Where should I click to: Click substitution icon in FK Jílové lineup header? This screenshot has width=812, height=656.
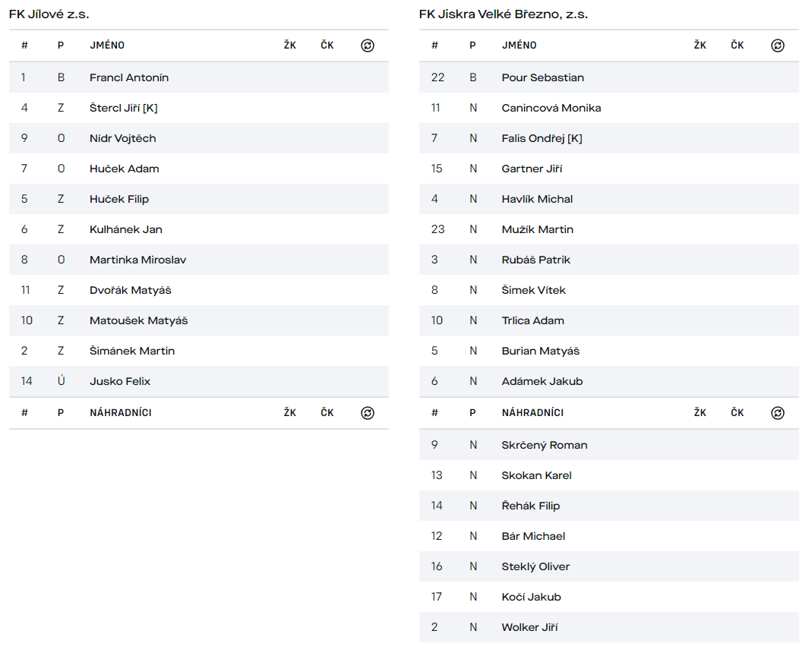(x=368, y=46)
